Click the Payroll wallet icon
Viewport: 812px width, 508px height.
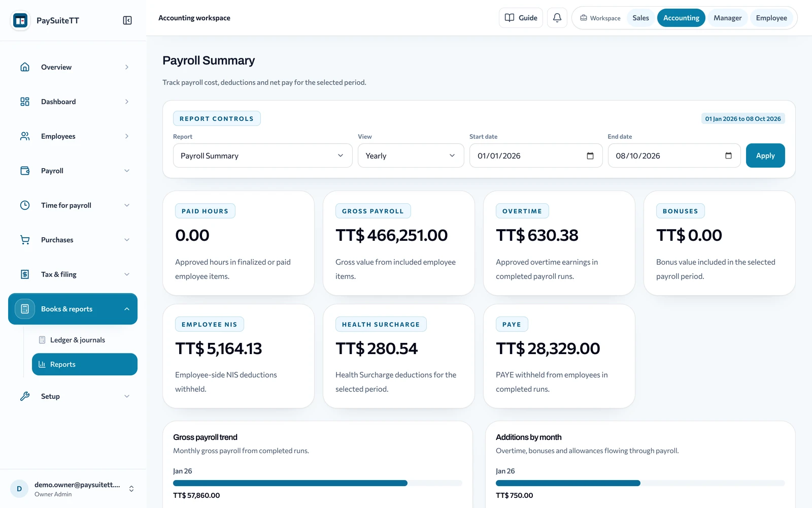click(x=25, y=171)
